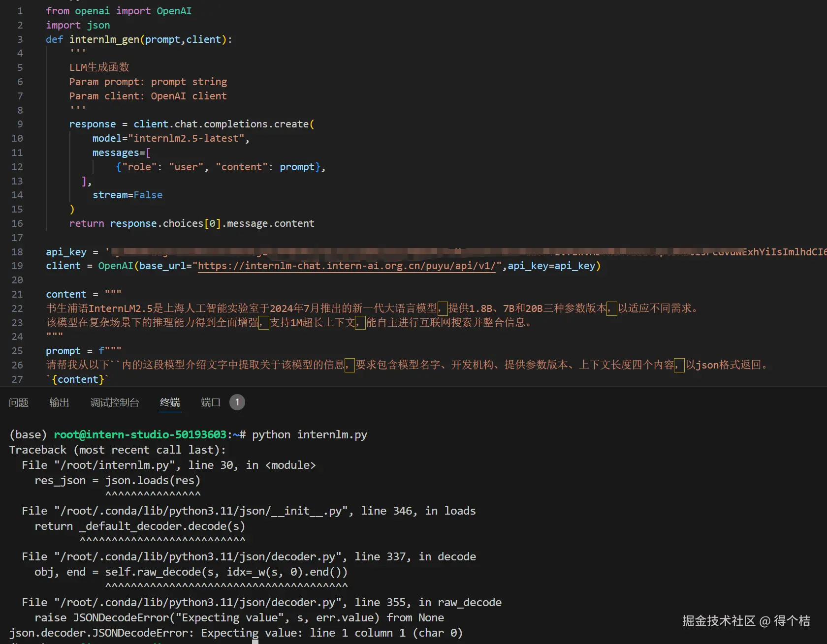The height and width of the screenshot is (644, 827).
Task: Click the 'from openai import OpenAI' line
Action: (119, 11)
